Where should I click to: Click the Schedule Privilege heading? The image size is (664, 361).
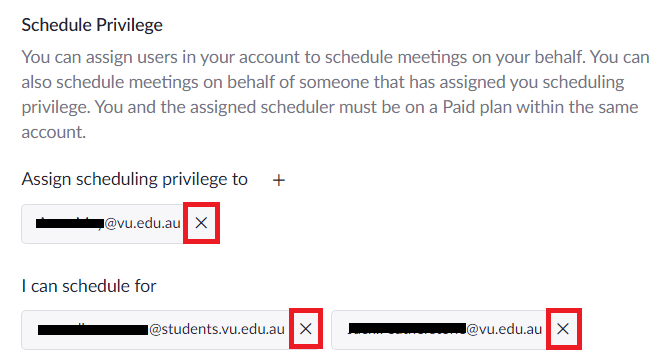(x=92, y=25)
